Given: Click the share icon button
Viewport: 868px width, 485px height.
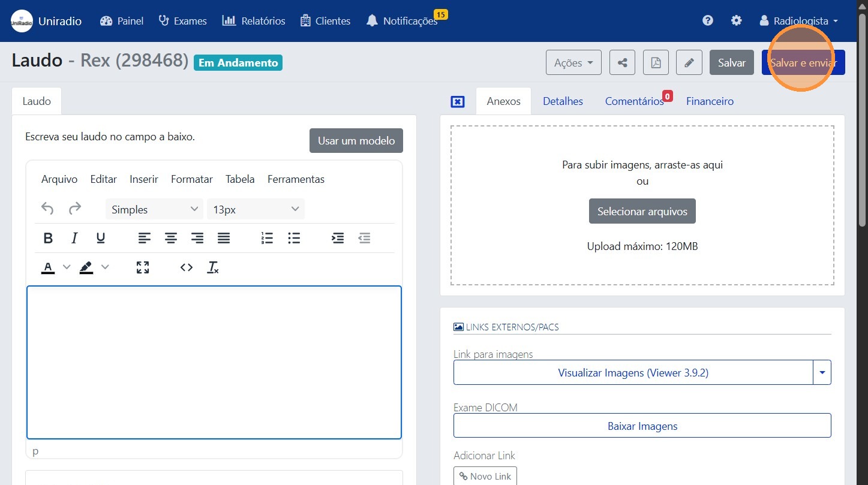Looking at the screenshot, I should pyautogui.click(x=622, y=62).
